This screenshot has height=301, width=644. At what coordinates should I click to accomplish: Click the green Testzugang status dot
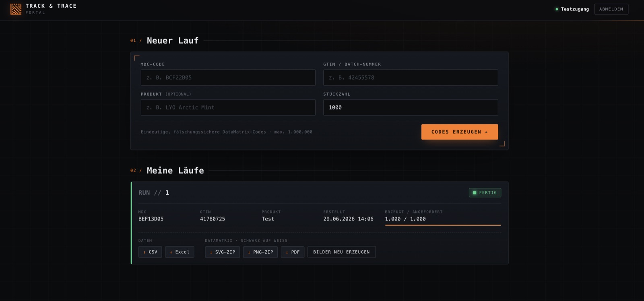pos(557,9)
